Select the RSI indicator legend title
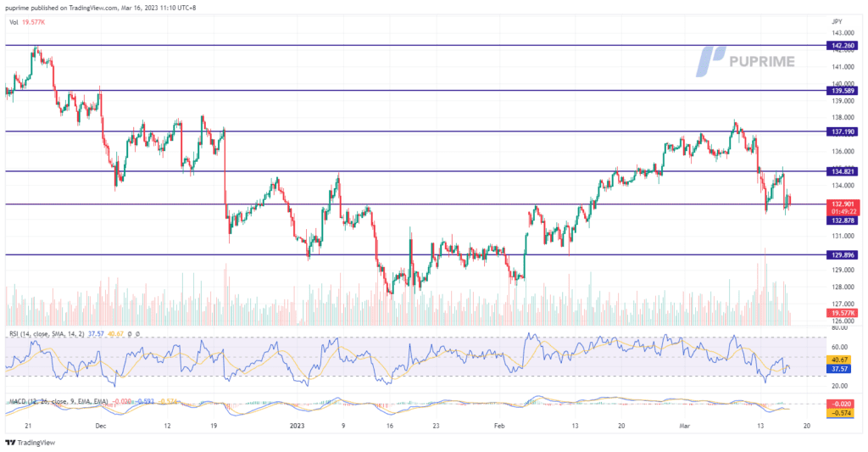This screenshot has width=868, height=452. 47,334
